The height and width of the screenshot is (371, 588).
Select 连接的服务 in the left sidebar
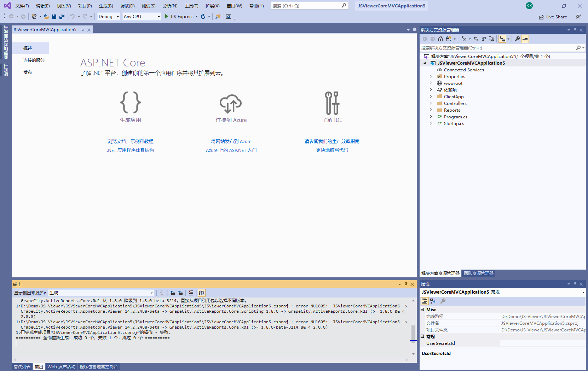34,60
